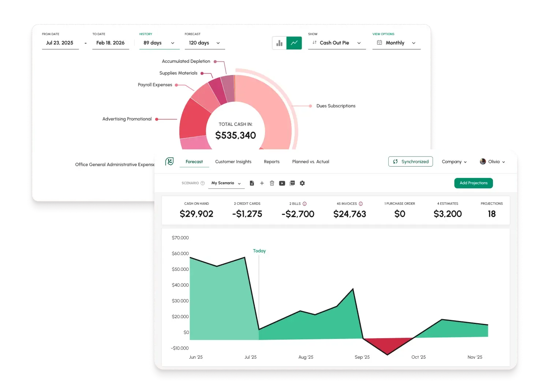The height and width of the screenshot is (392, 549).
Task: Edit the From Date field Jul 23, 2025
Action: tap(60, 43)
